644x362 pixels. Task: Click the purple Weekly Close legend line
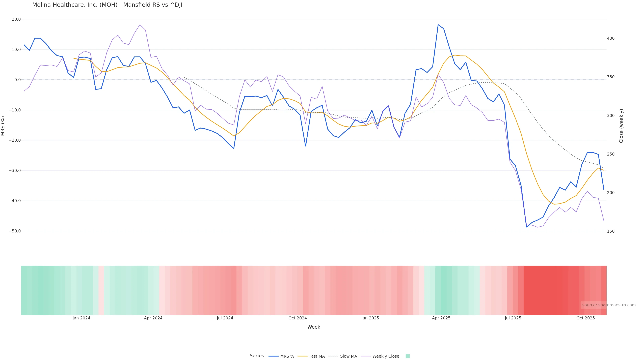[366, 356]
